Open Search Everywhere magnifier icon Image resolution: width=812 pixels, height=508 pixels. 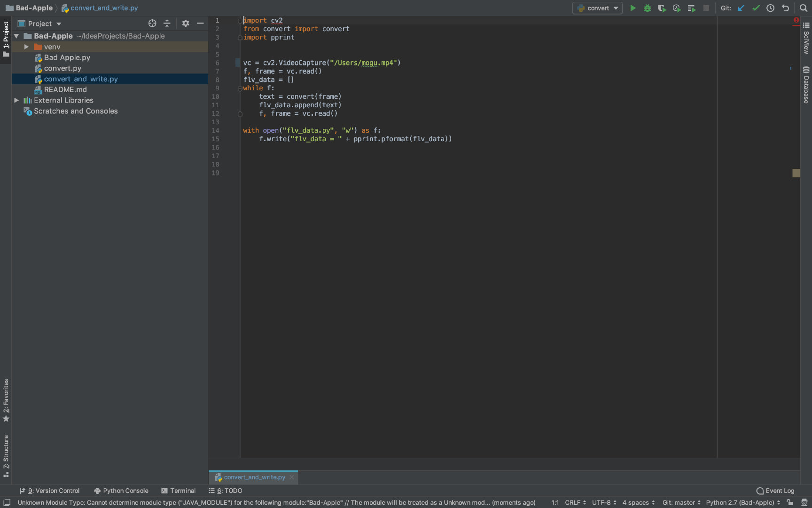click(x=803, y=8)
